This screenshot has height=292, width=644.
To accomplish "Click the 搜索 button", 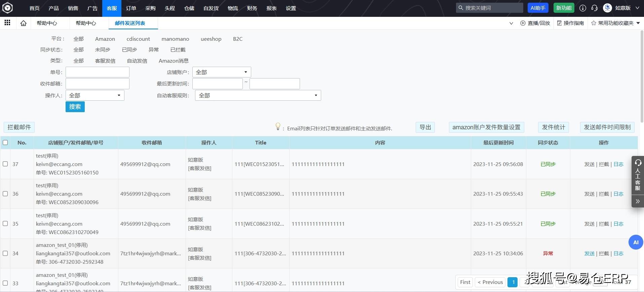I will click(x=75, y=107).
